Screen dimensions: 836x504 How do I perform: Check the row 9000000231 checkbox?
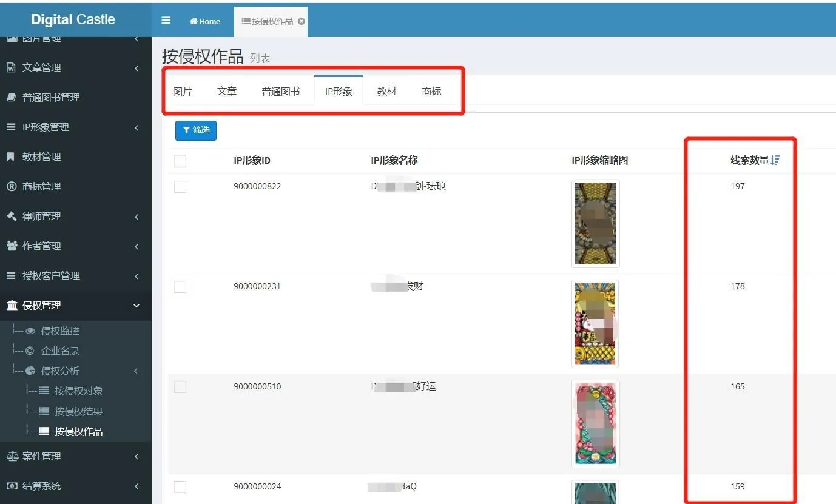coord(180,287)
